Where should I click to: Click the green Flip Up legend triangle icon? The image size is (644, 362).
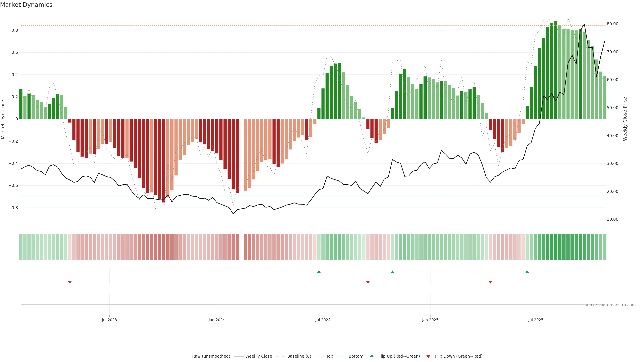pyautogui.click(x=372, y=356)
